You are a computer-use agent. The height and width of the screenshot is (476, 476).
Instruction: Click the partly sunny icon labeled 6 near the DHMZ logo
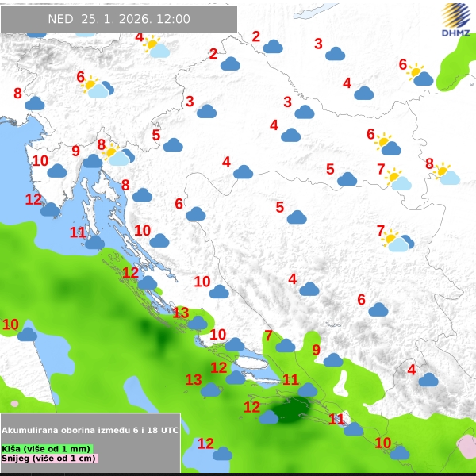tap(420, 75)
